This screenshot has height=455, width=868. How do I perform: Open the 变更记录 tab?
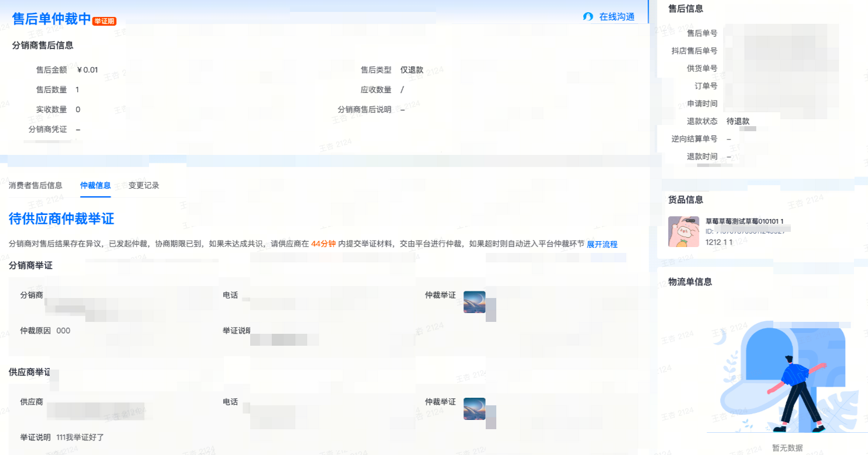[144, 186]
